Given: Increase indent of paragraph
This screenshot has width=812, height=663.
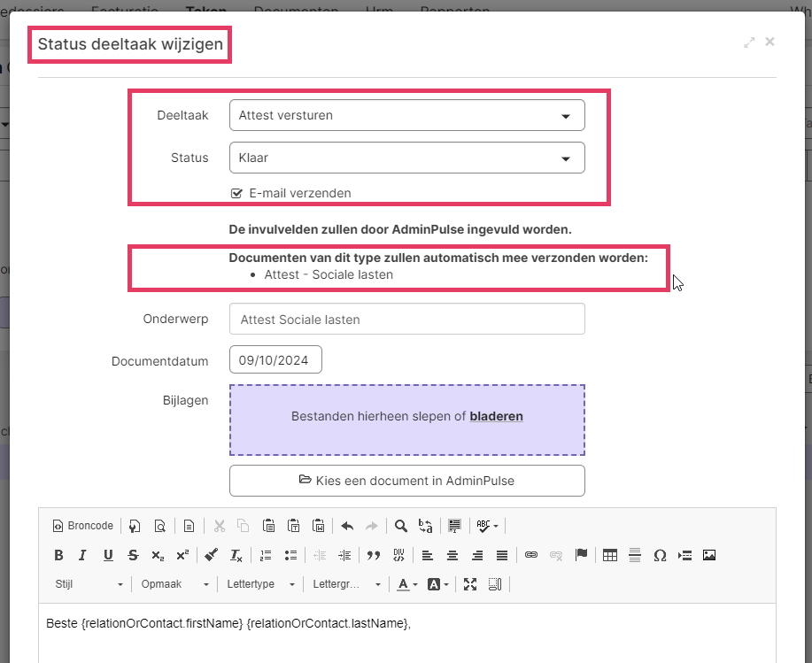Looking at the screenshot, I should 344,555.
